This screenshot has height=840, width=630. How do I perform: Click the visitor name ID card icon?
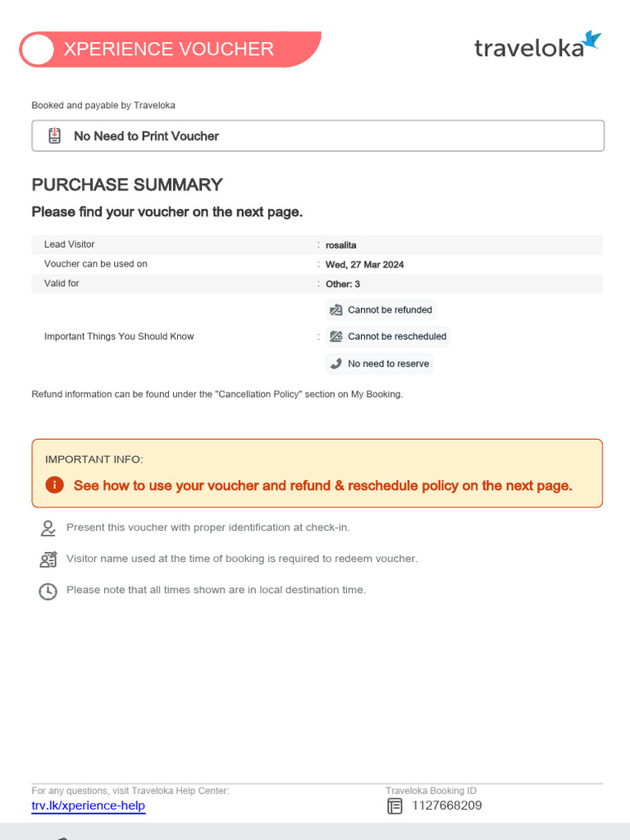click(x=48, y=559)
